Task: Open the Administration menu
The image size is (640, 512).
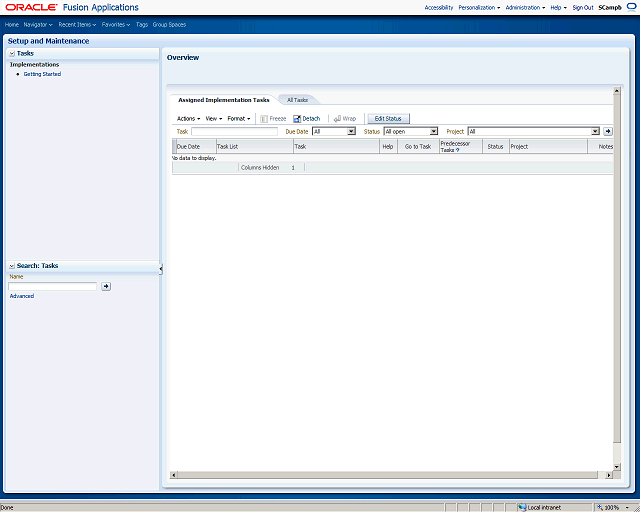Action: coord(525,7)
